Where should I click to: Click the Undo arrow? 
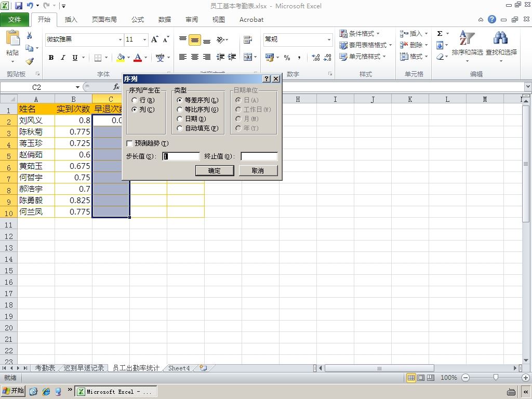[30, 6]
